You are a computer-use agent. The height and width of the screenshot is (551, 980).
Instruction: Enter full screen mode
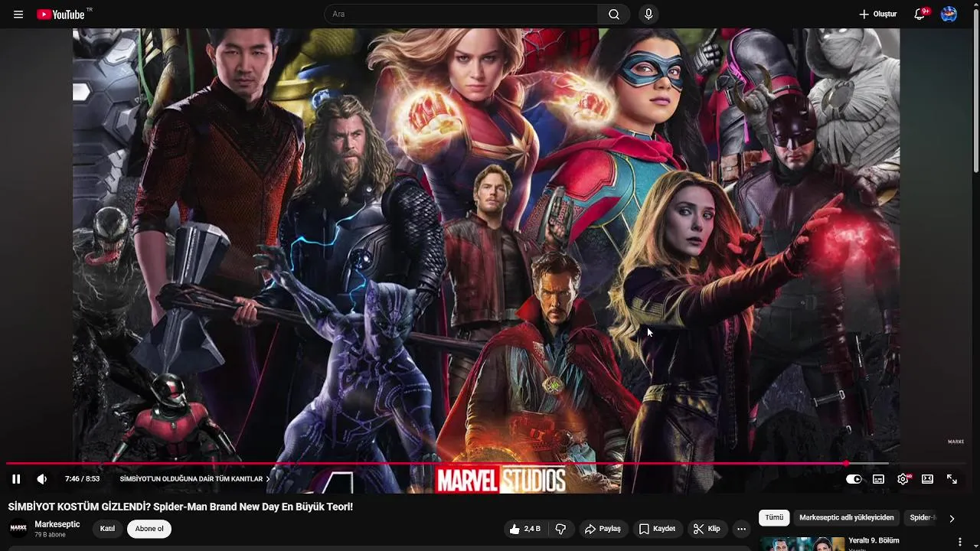click(x=952, y=479)
